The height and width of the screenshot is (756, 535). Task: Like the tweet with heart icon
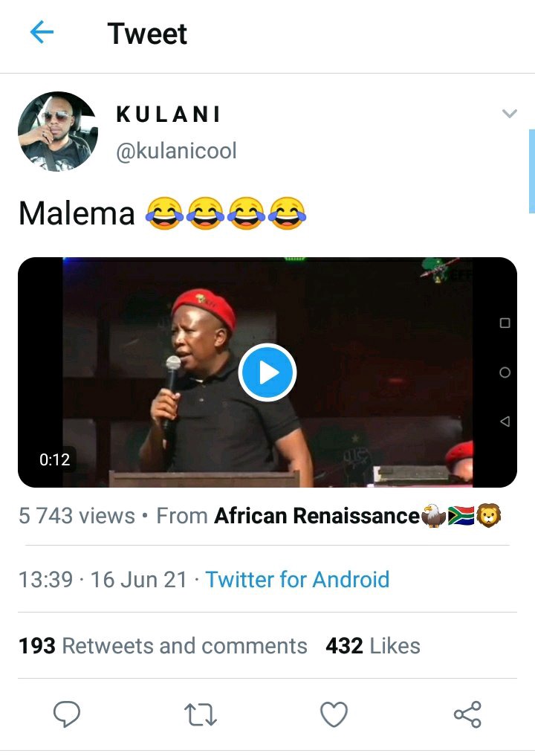[x=334, y=714]
